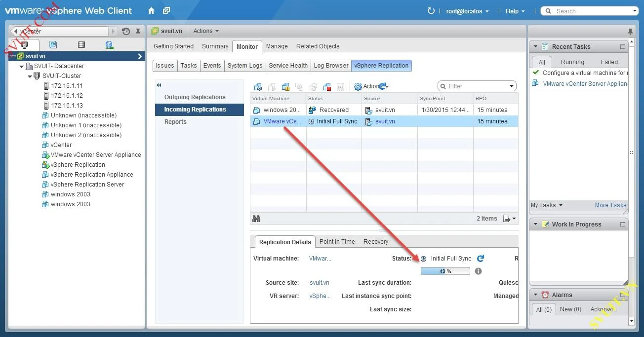644x337 pixels.
Task: Switch to Storage inventory tab
Action: tap(81, 45)
